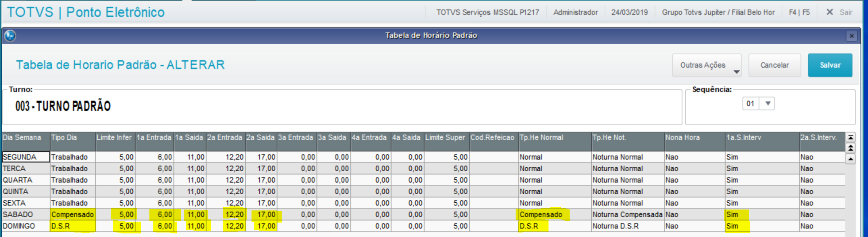Click the TOTVS | Ponto Eletrônico title
This screenshot has height=237, width=868.
pos(86,12)
